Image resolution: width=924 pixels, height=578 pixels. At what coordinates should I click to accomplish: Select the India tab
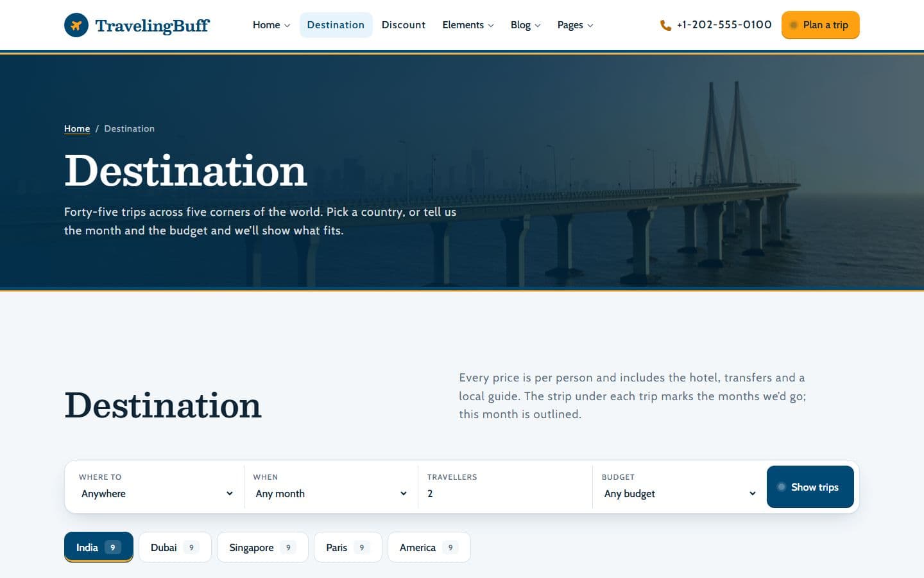pos(99,547)
